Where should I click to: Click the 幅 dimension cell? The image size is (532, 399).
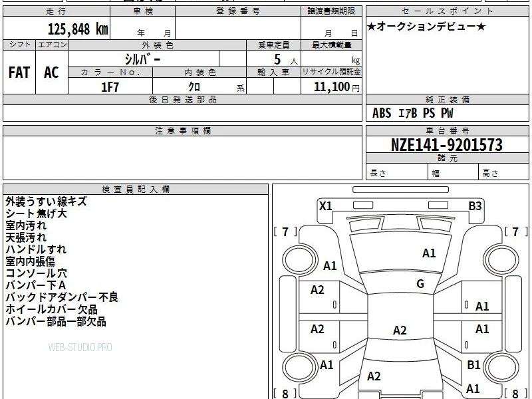tap(454, 172)
